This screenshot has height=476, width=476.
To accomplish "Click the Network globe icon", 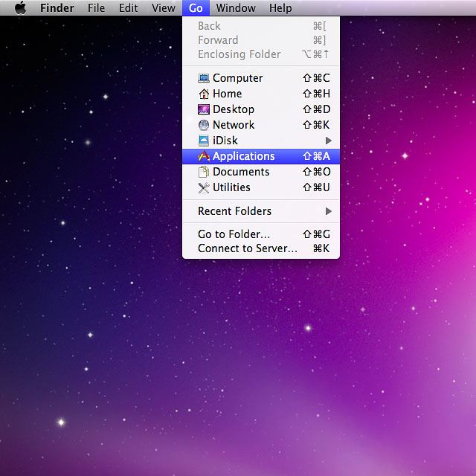I will coord(204,125).
